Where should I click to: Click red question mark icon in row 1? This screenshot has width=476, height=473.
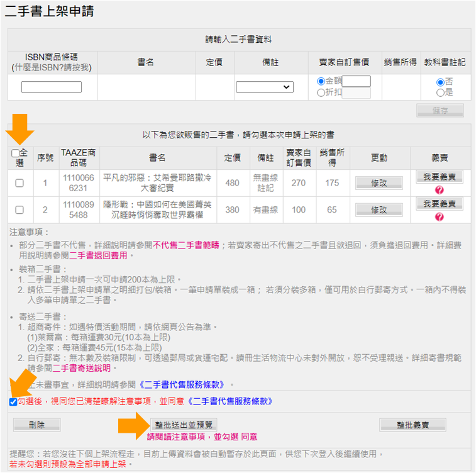coord(439,189)
